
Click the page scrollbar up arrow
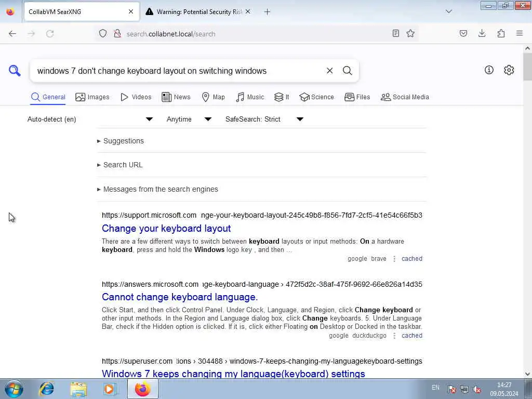528,48
